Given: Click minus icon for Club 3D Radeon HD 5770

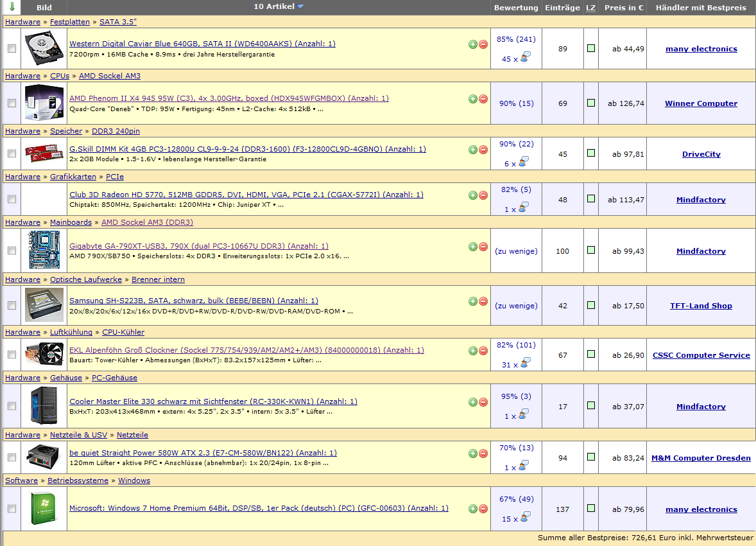Looking at the screenshot, I should [x=483, y=195].
